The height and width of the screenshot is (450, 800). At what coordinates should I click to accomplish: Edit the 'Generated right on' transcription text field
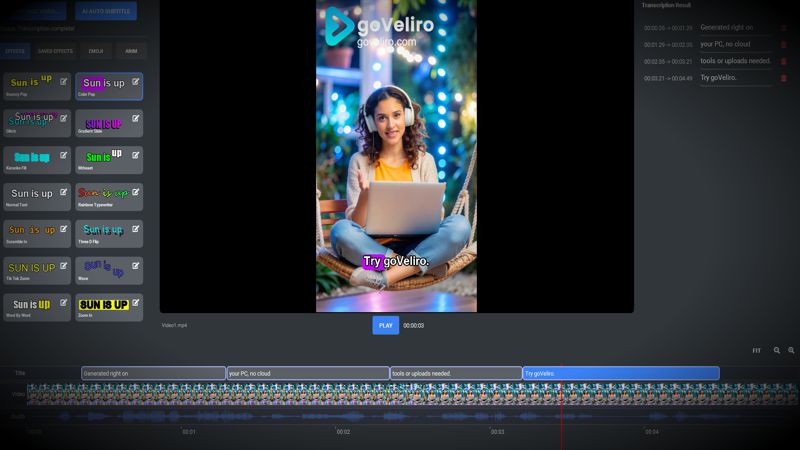[x=735, y=28]
